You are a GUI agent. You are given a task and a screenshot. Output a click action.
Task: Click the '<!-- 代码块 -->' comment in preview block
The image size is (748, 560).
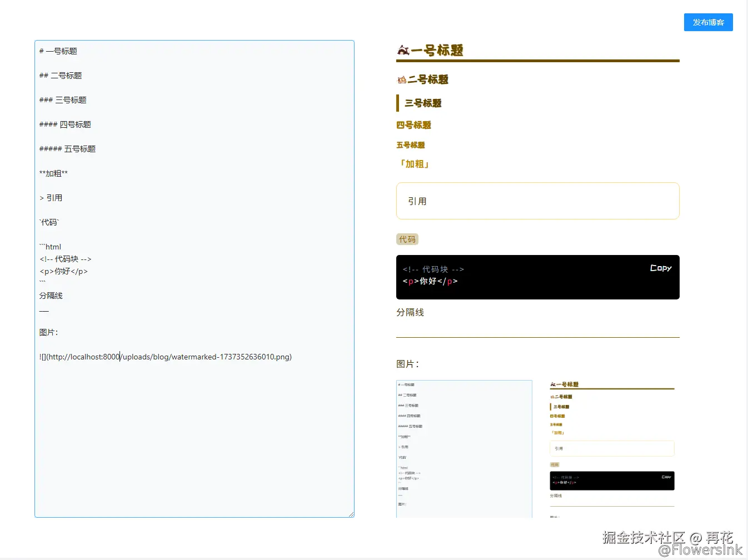point(433,269)
